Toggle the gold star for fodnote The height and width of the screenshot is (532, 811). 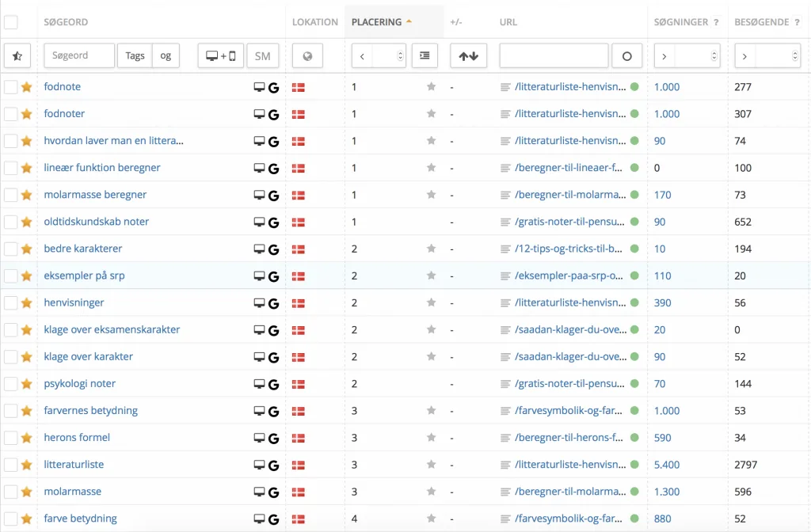(x=27, y=87)
